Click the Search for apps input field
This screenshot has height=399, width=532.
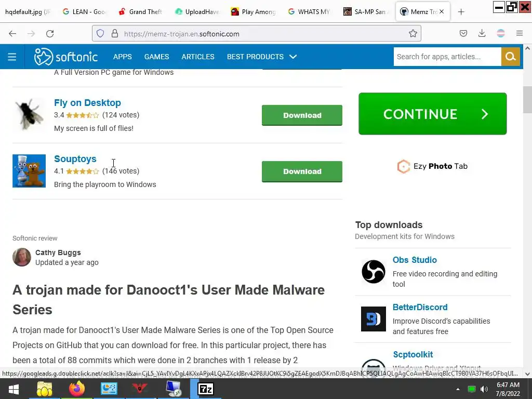[x=447, y=57]
